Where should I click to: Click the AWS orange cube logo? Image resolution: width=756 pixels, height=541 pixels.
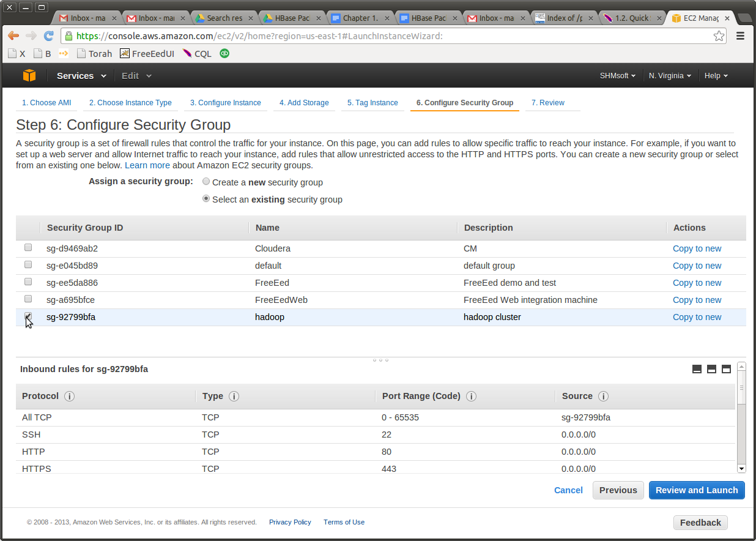pyautogui.click(x=29, y=76)
